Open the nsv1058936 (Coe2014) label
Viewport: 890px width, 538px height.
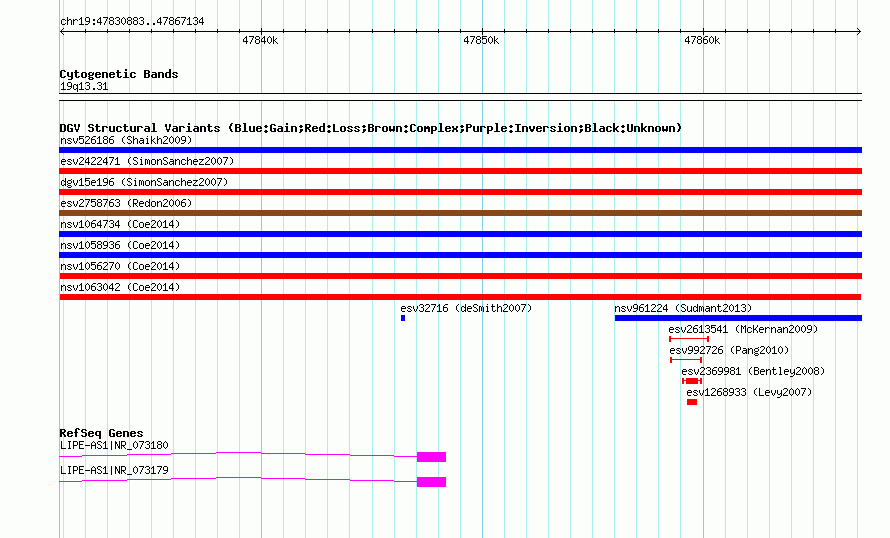click(120, 245)
